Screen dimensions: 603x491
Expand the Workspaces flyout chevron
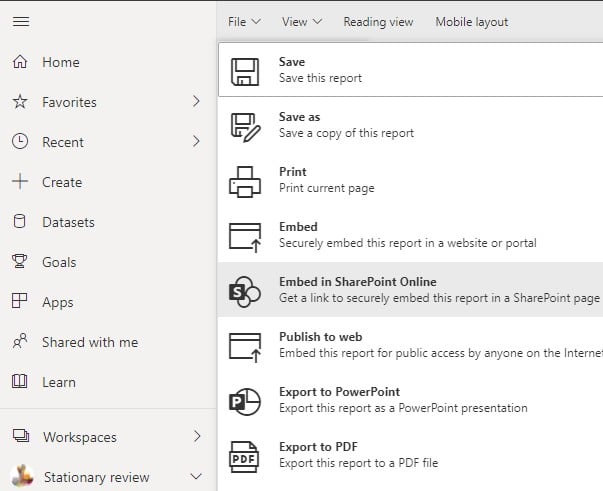coord(197,436)
